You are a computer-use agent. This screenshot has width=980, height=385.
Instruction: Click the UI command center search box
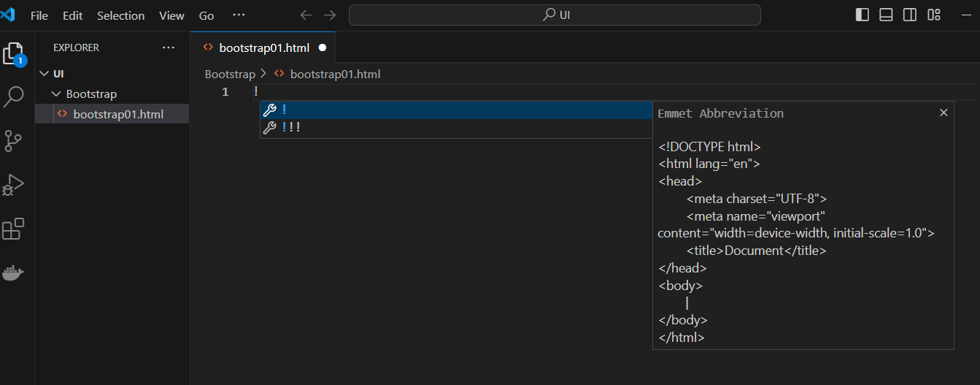tap(555, 15)
